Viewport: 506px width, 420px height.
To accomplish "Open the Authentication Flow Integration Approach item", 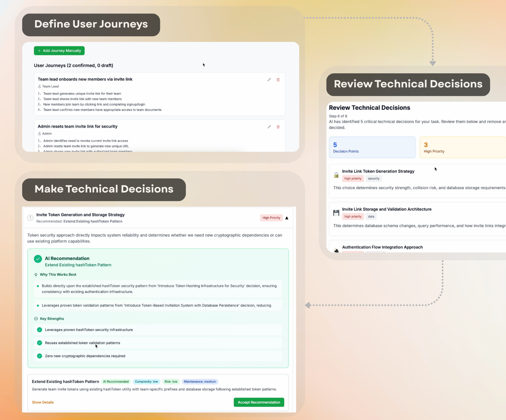I will (382, 247).
